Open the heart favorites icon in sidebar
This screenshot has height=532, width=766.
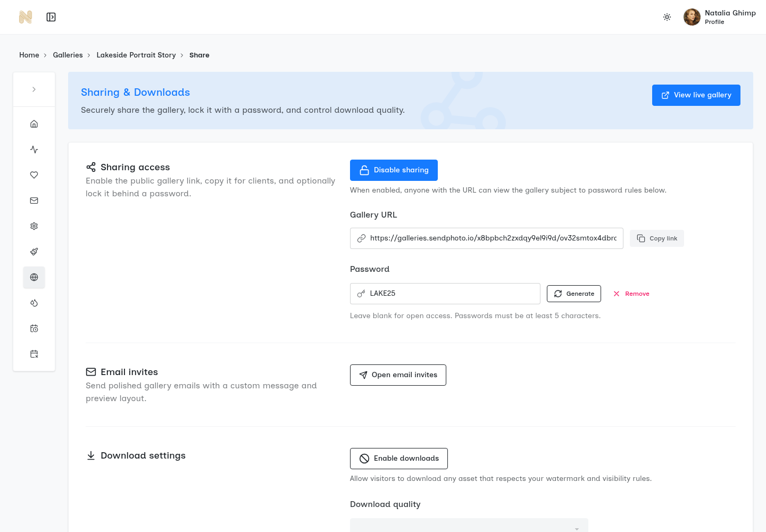(x=34, y=175)
